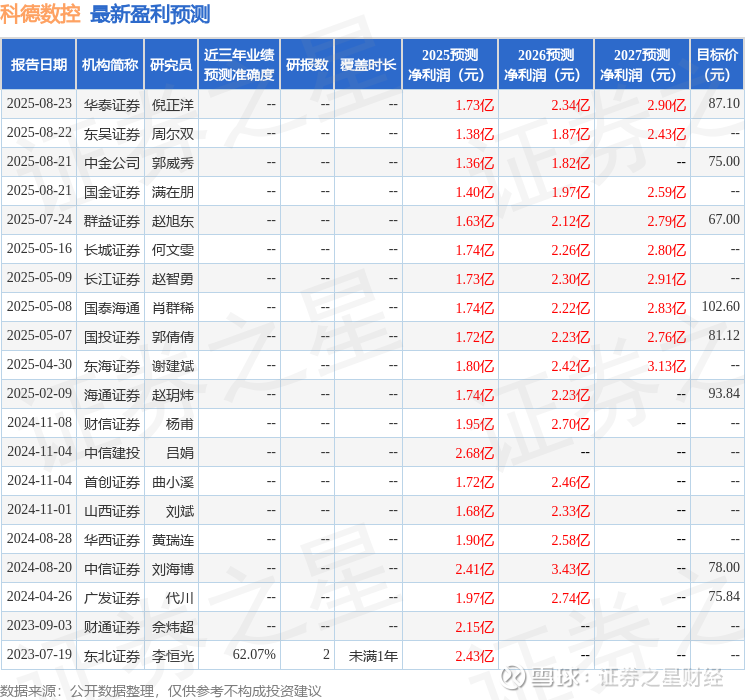
Task: Click the 数据来源 disclaimer text
Action: tap(161, 691)
